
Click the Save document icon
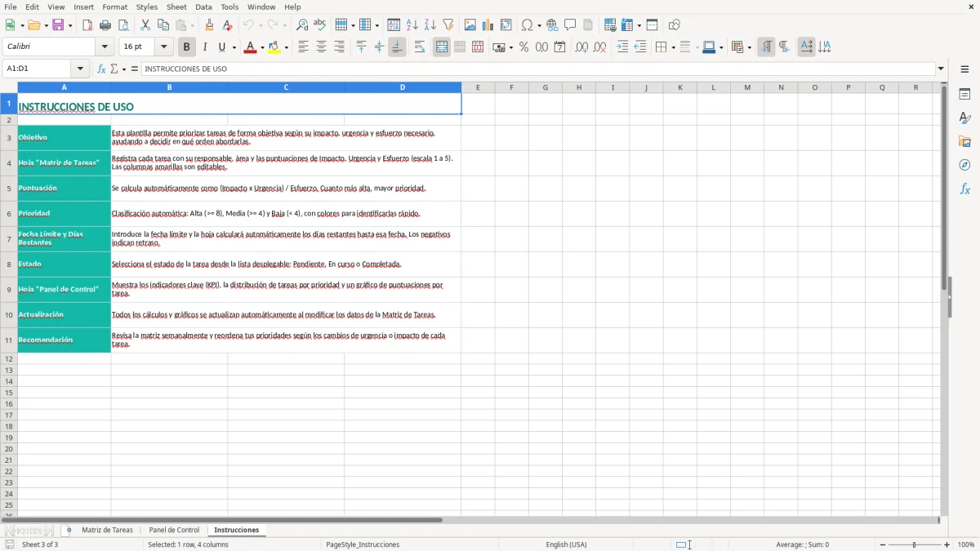click(58, 25)
